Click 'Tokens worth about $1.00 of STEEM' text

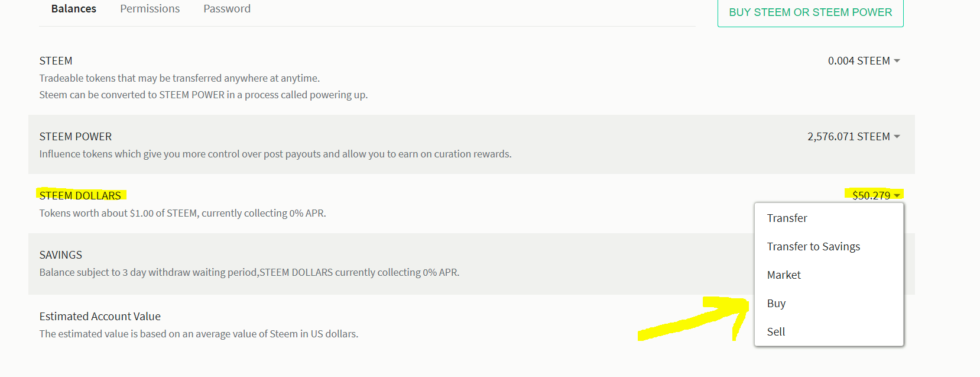[182, 213]
